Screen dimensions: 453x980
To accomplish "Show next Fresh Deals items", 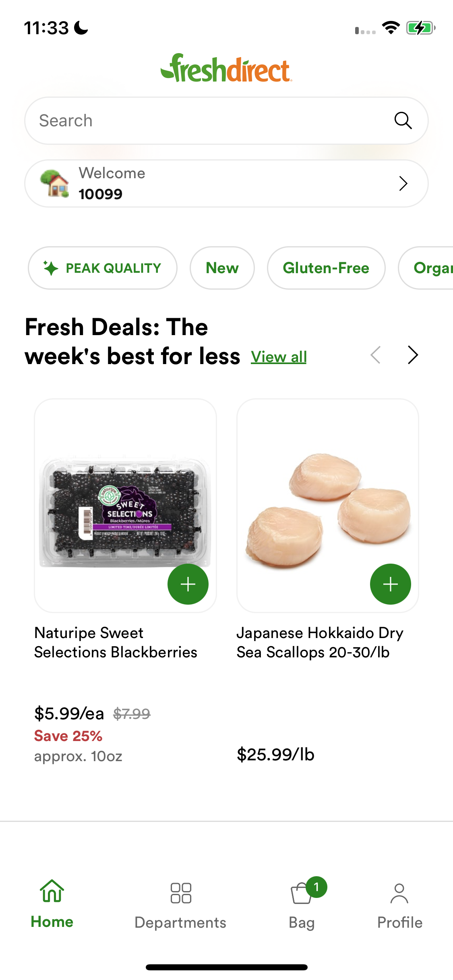I will pyautogui.click(x=413, y=355).
